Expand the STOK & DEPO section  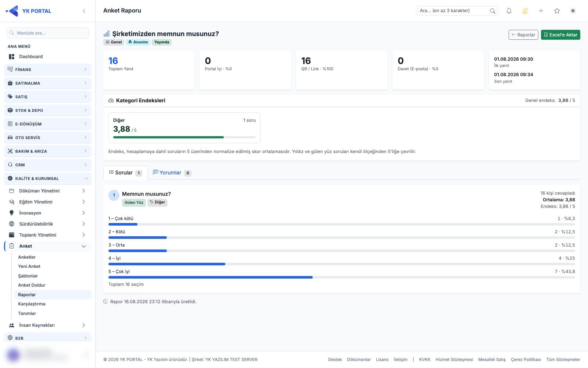pyautogui.click(x=48, y=110)
